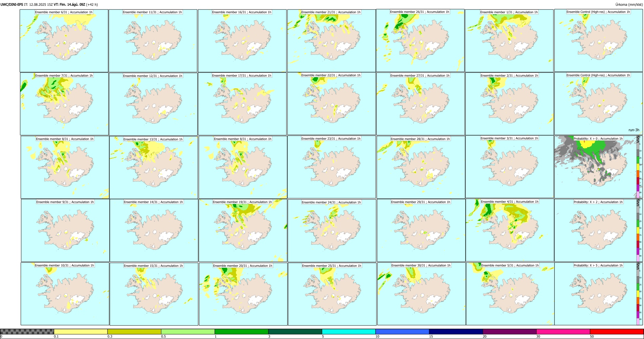Open the Ensemble member 4/31 map
The image size is (644, 339).
(510, 230)
